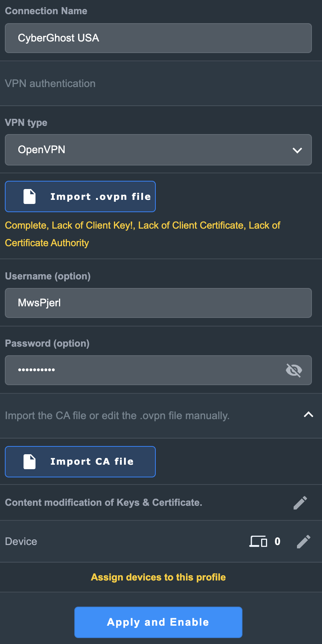Toggle password visibility with the eye icon
Image resolution: width=322 pixels, height=644 pixels.
[294, 370]
